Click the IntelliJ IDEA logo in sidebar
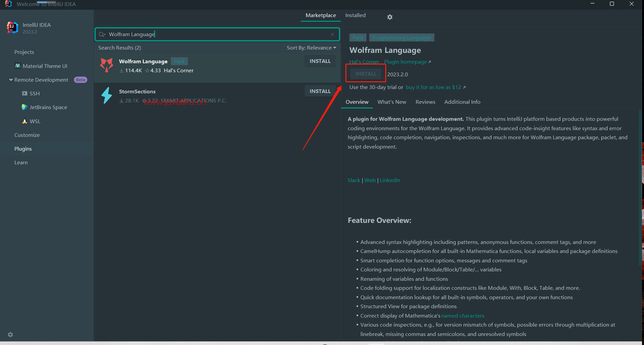Image resolution: width=644 pixels, height=345 pixels. coord(12,27)
